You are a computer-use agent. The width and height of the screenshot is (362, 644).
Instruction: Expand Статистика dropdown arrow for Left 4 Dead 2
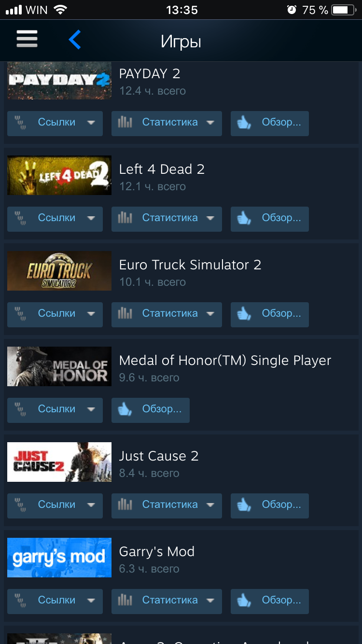pyautogui.click(x=210, y=219)
